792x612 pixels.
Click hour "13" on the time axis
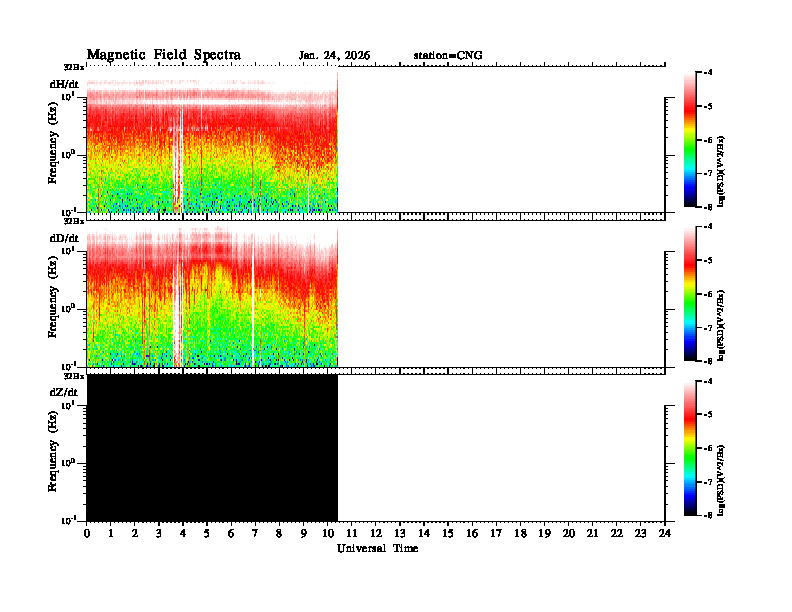point(400,534)
